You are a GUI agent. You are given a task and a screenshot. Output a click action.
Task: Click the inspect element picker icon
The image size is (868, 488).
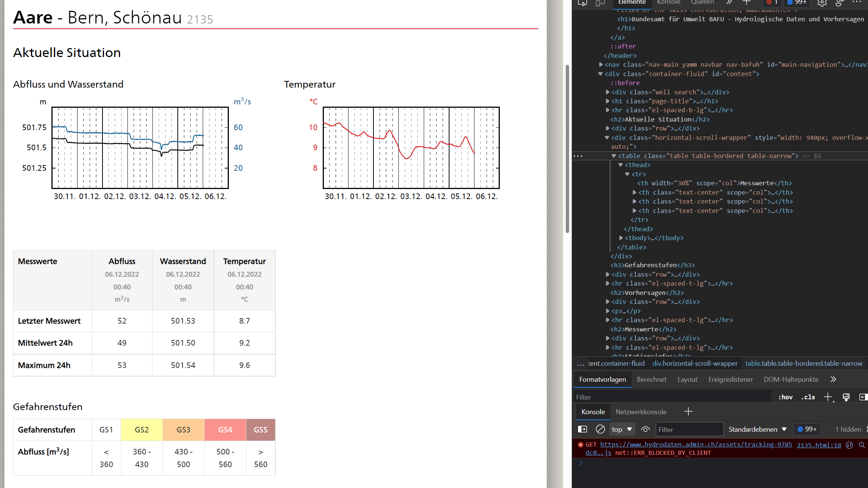583,3
